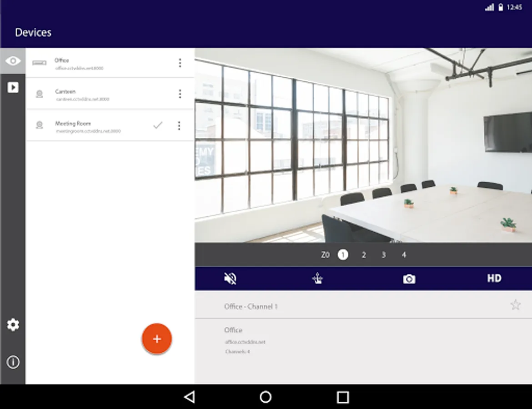Switch to channel 3

[383, 254]
